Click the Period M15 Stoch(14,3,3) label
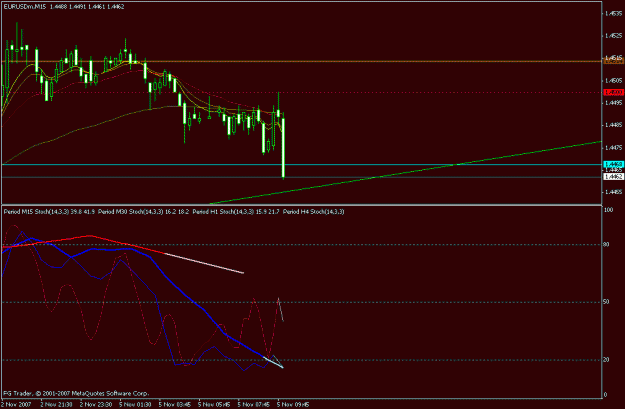Viewport: 625px width, 409px height. [x=36, y=212]
